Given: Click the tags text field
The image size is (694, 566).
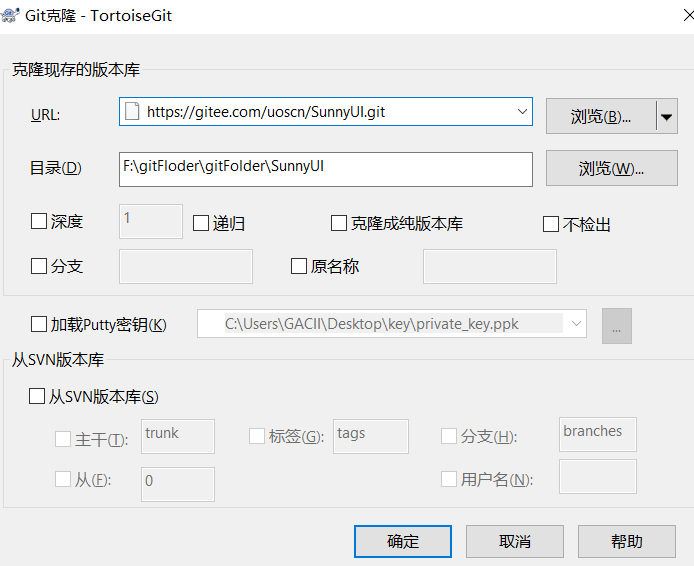Looking at the screenshot, I should [371, 436].
